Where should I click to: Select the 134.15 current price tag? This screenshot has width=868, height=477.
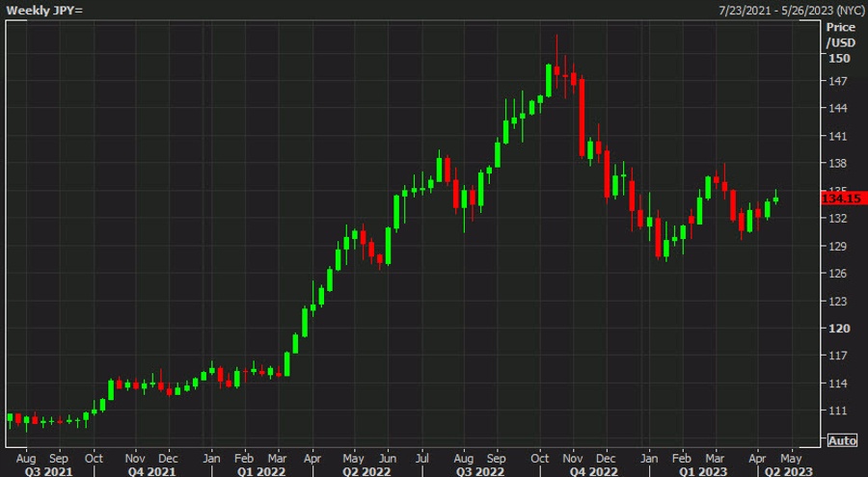click(844, 199)
